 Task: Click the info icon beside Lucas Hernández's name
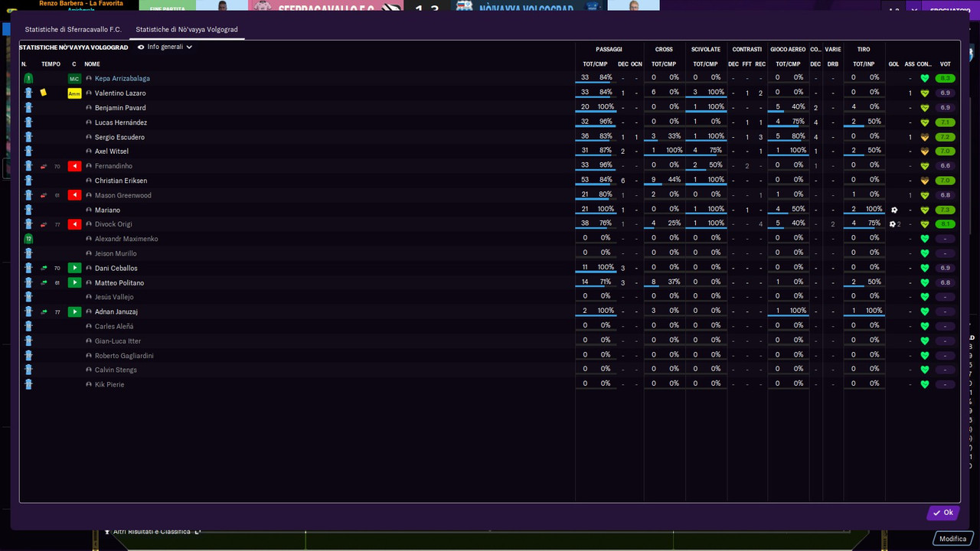(x=89, y=122)
